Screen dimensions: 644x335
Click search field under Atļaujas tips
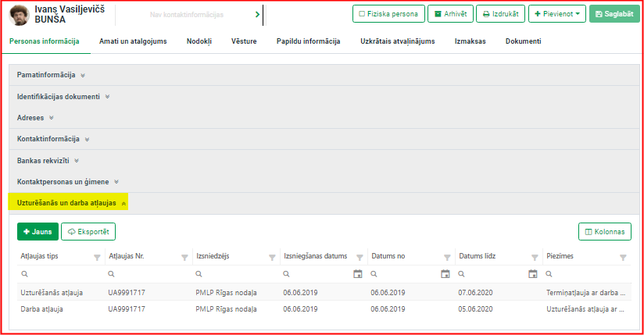click(61, 274)
